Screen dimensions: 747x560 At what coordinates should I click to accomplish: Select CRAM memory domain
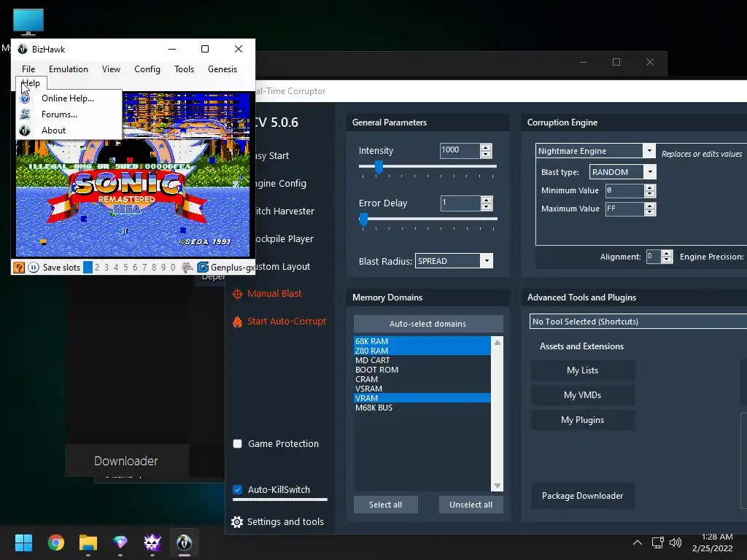[422, 379]
